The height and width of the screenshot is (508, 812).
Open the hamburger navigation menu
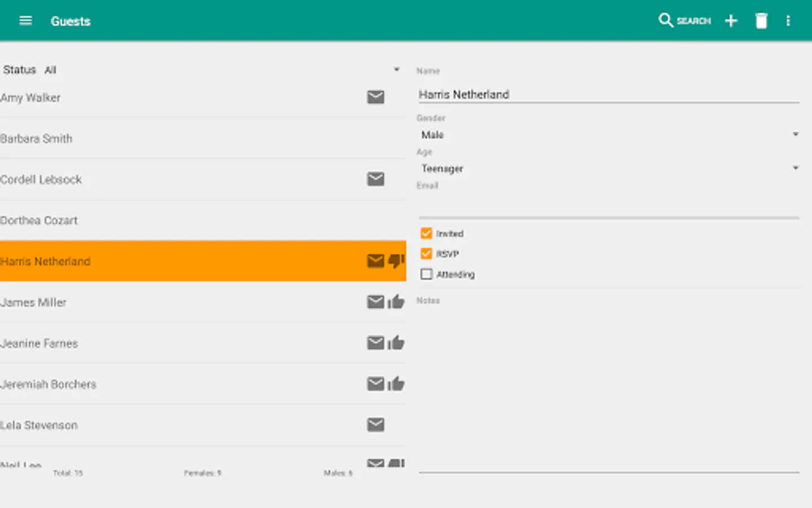[x=25, y=21]
